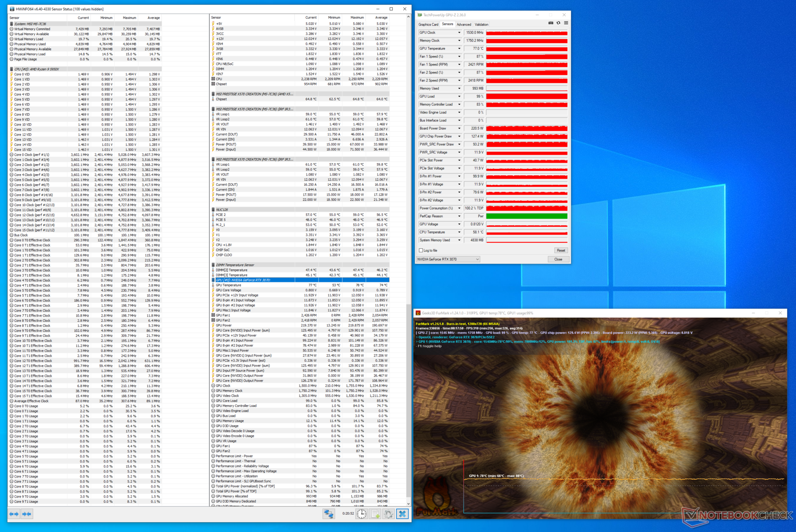Click the Virtual Memory Commited row icon
The image size is (796, 532).
pyautogui.click(x=12, y=29)
